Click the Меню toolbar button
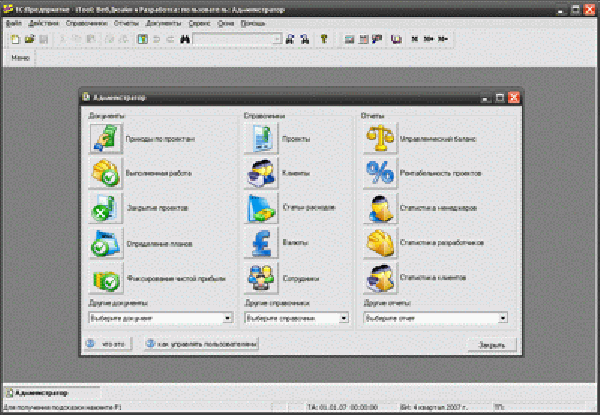600x415 pixels. (21, 58)
